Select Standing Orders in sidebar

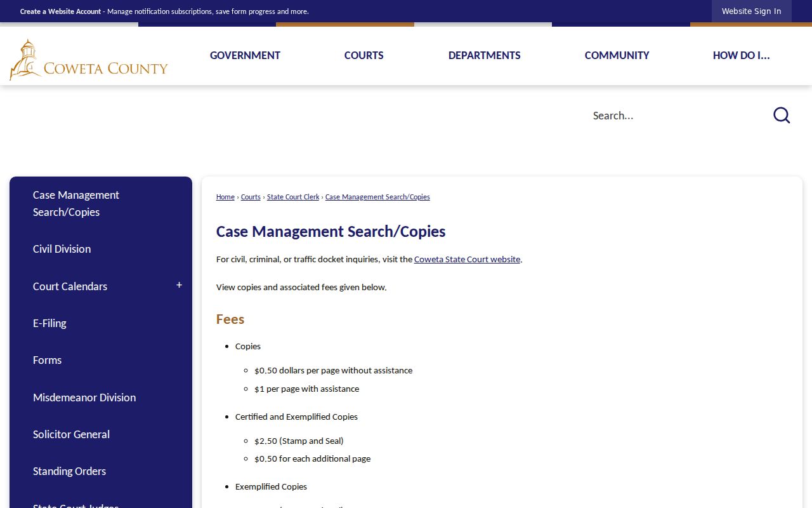[x=101, y=471]
